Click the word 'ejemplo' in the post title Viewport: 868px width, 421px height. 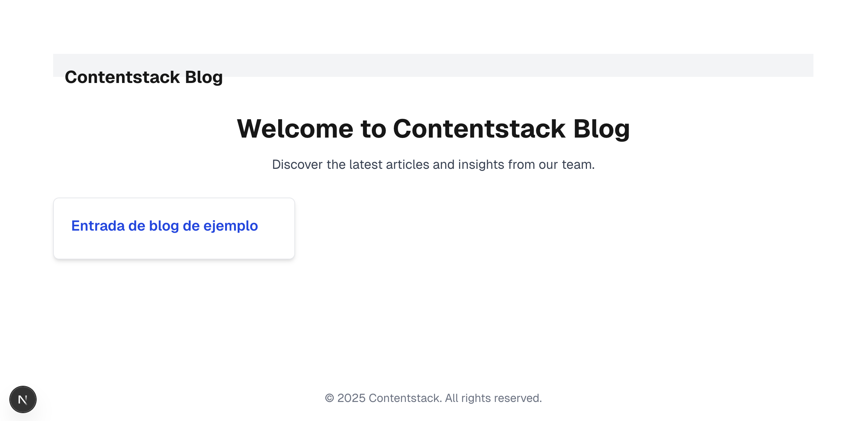230,226
